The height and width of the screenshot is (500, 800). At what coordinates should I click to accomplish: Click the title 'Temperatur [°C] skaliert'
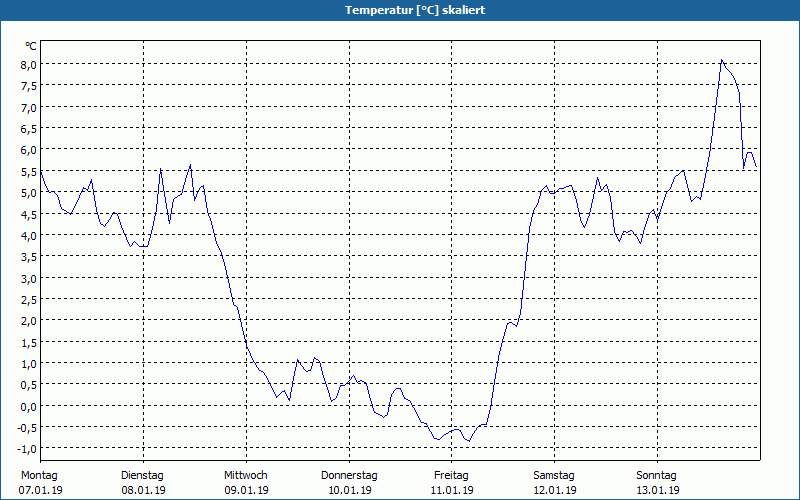[415, 10]
